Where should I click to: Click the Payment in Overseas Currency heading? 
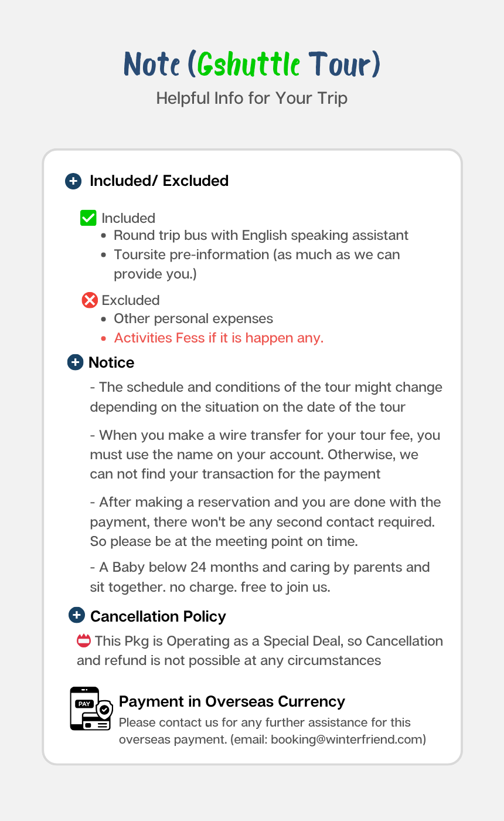[231, 701]
